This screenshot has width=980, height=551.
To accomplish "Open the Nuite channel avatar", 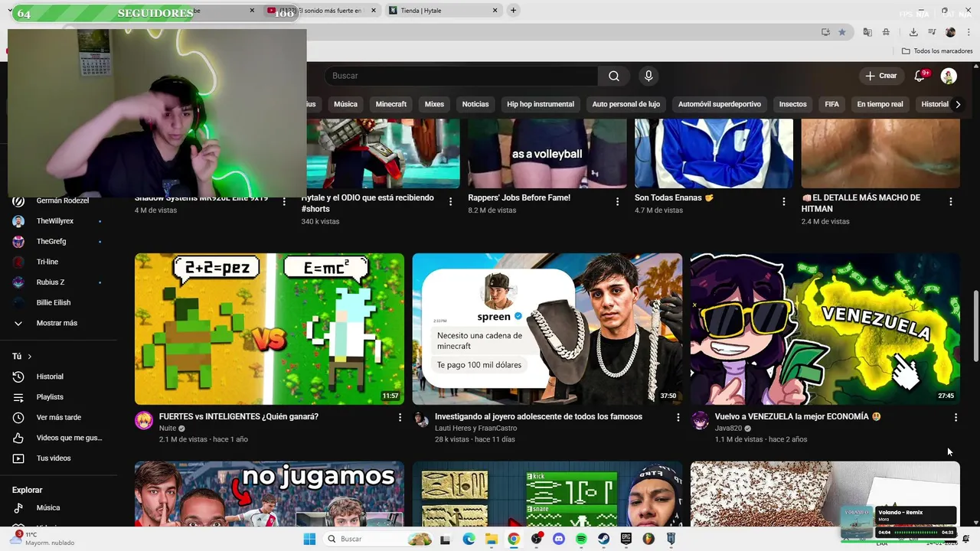I will (144, 420).
